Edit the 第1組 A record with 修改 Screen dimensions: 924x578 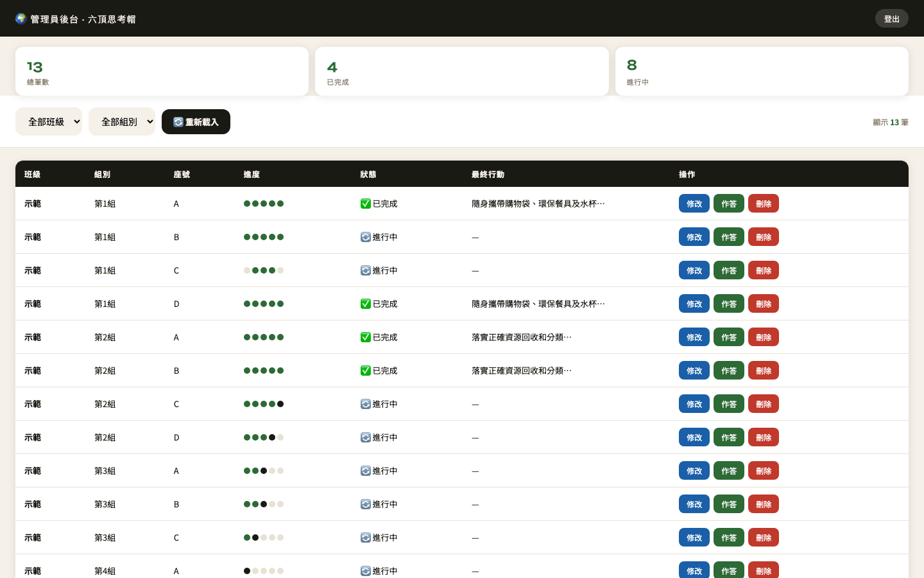tap(694, 204)
